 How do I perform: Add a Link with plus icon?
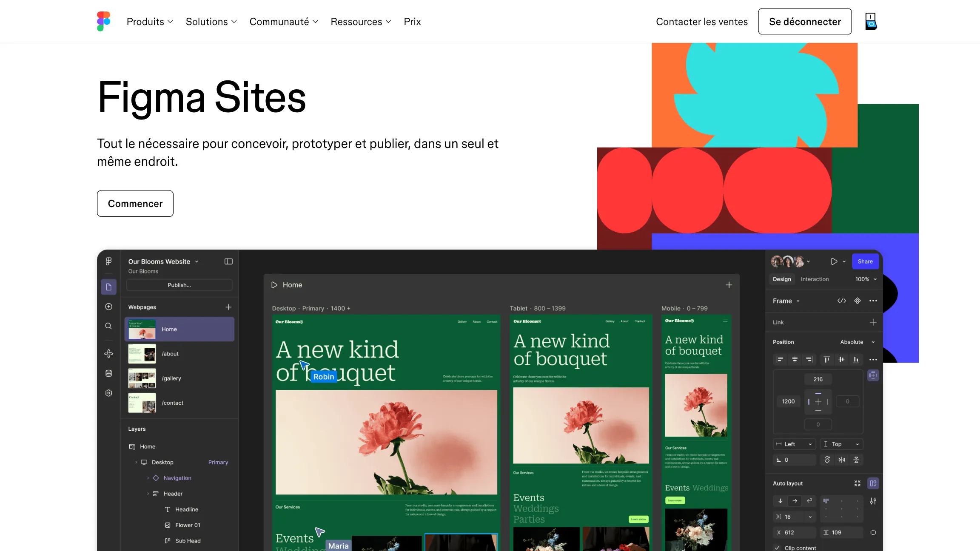click(873, 322)
